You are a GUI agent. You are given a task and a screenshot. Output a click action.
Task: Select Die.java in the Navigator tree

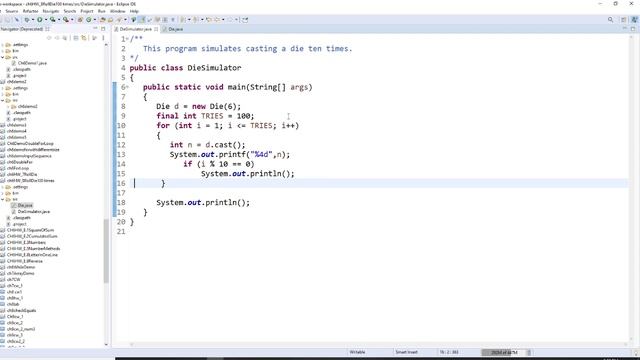tap(25, 205)
